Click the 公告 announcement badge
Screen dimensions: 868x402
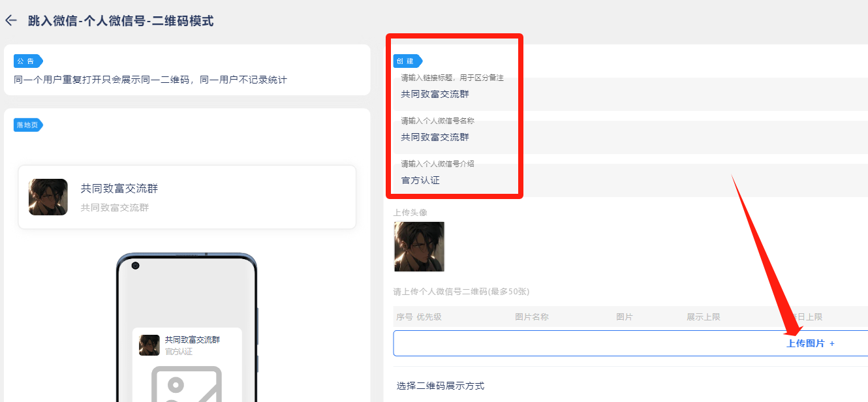(27, 60)
